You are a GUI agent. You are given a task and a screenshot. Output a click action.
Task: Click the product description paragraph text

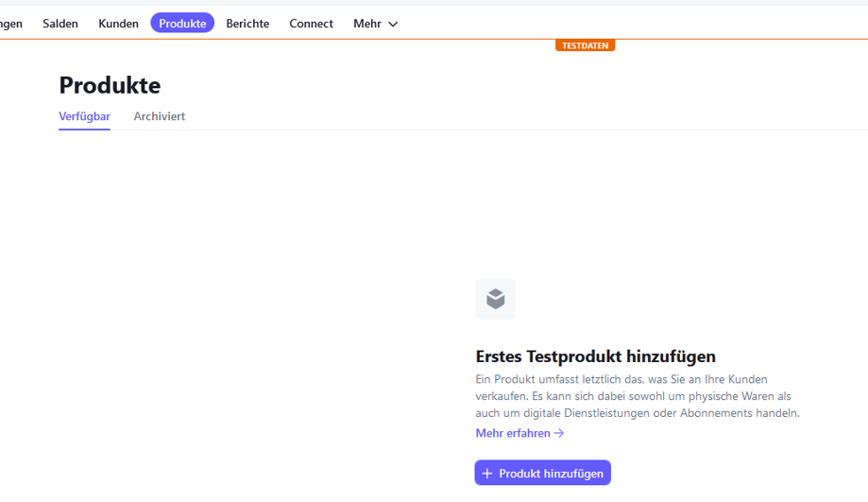coord(638,396)
